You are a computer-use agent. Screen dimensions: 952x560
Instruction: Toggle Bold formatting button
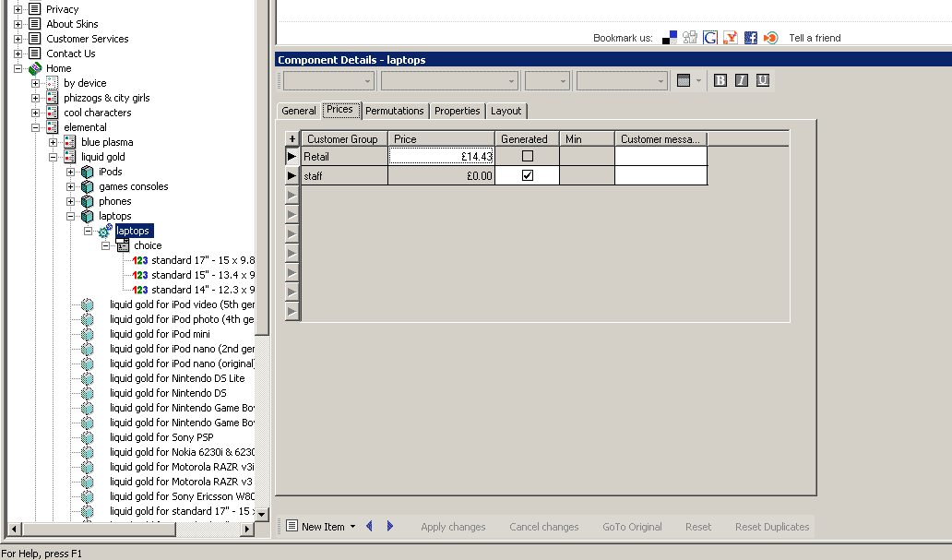pyautogui.click(x=720, y=80)
